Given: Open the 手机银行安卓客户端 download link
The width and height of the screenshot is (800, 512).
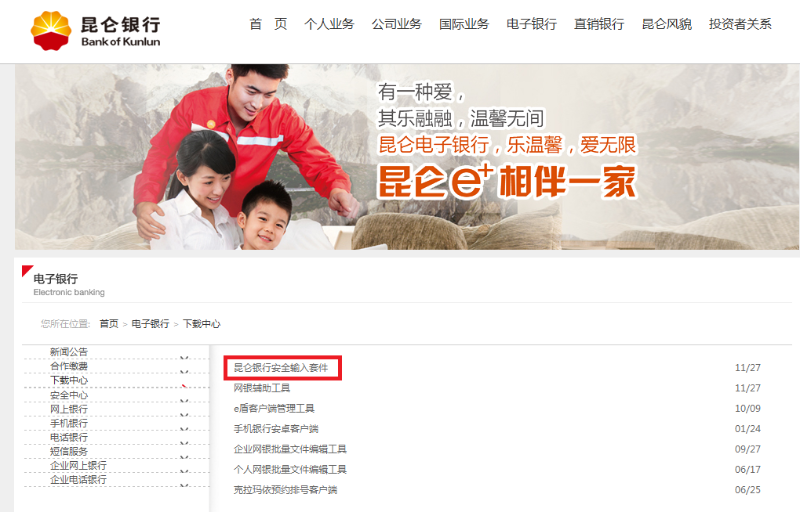Looking at the screenshot, I should (276, 429).
